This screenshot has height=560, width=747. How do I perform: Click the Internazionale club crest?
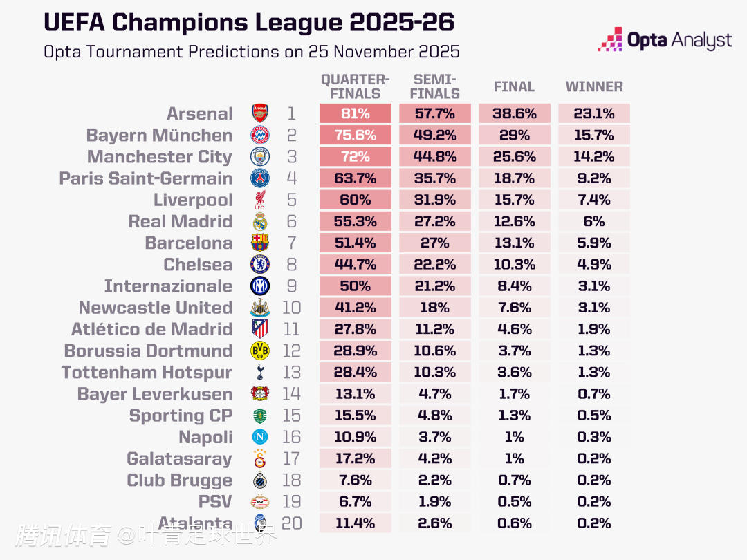260,286
